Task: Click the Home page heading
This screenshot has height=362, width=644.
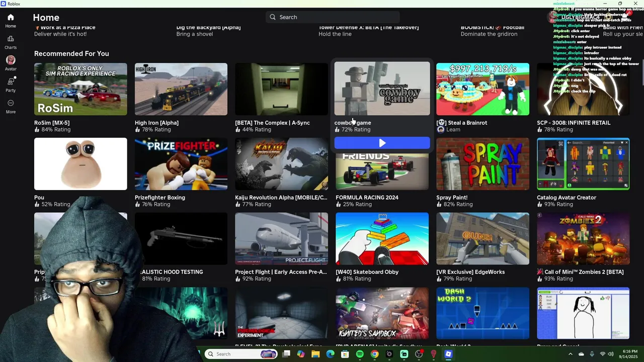Action: (46, 18)
